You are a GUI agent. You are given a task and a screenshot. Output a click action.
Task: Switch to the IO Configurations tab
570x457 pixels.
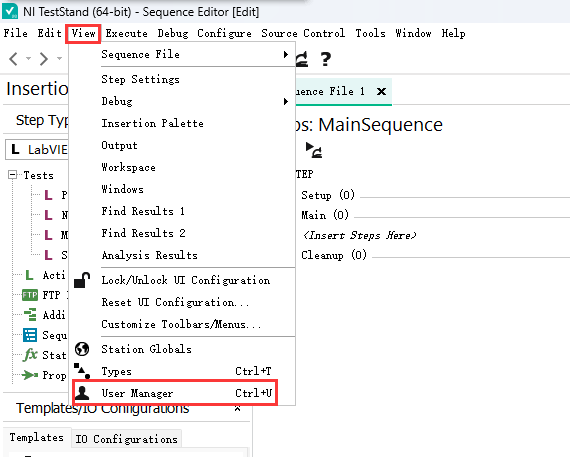(x=126, y=439)
